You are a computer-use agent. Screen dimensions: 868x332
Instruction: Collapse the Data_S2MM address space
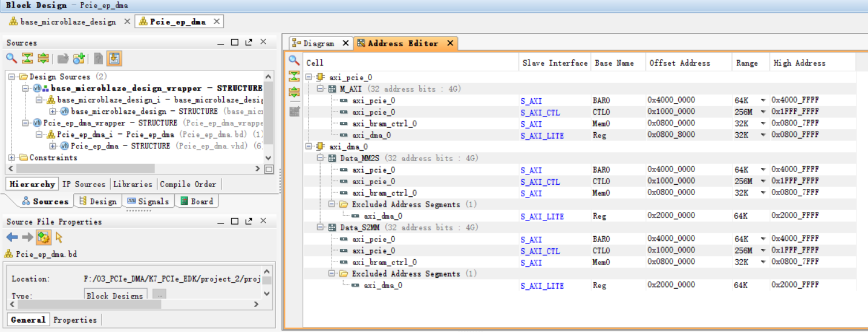320,227
